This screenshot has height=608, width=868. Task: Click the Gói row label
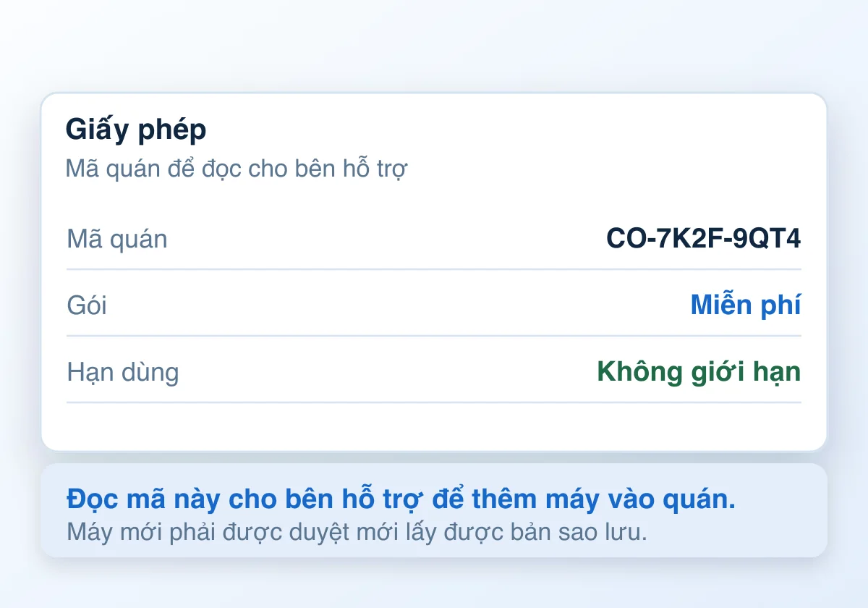(x=87, y=305)
